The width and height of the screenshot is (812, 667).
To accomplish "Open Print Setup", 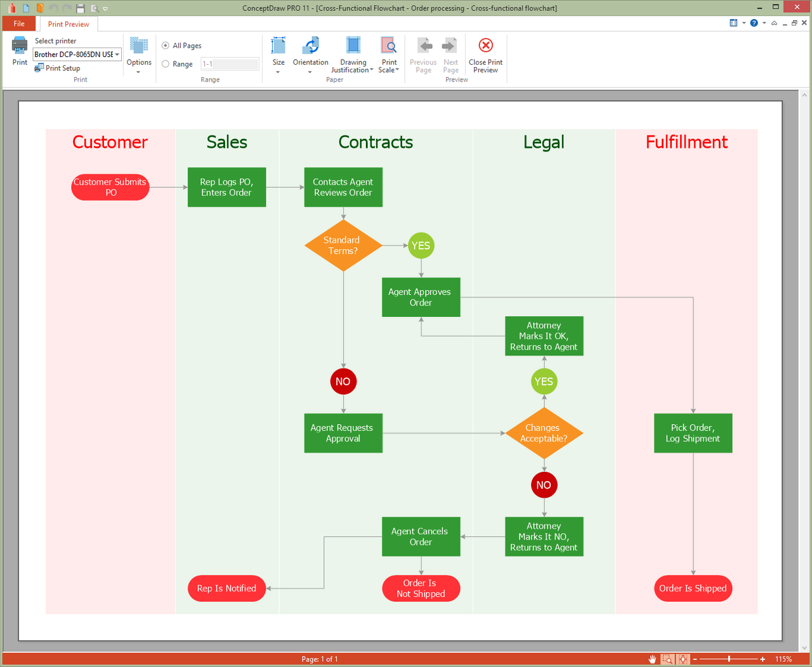I will pos(57,68).
